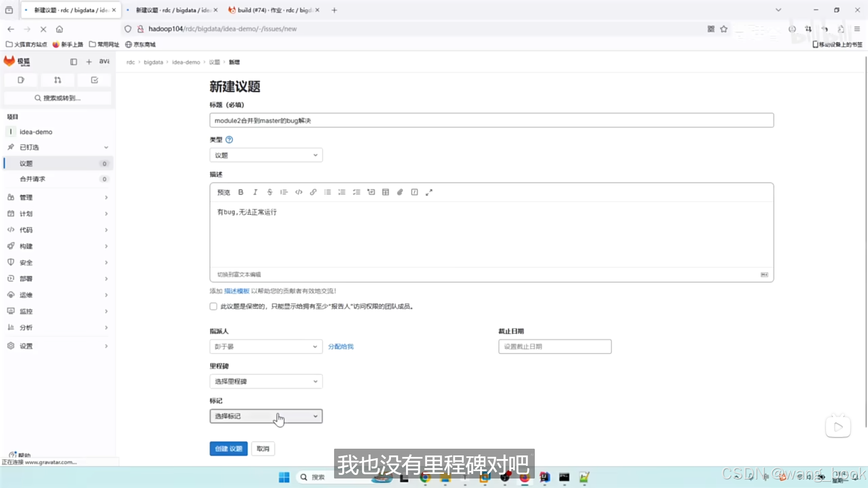
Task: Open browser home page icon
Action: [x=59, y=29]
